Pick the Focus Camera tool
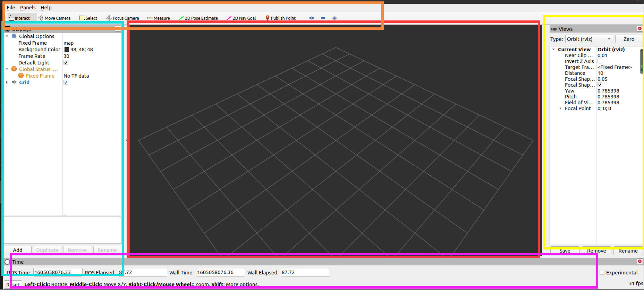644x290 pixels. click(x=122, y=18)
